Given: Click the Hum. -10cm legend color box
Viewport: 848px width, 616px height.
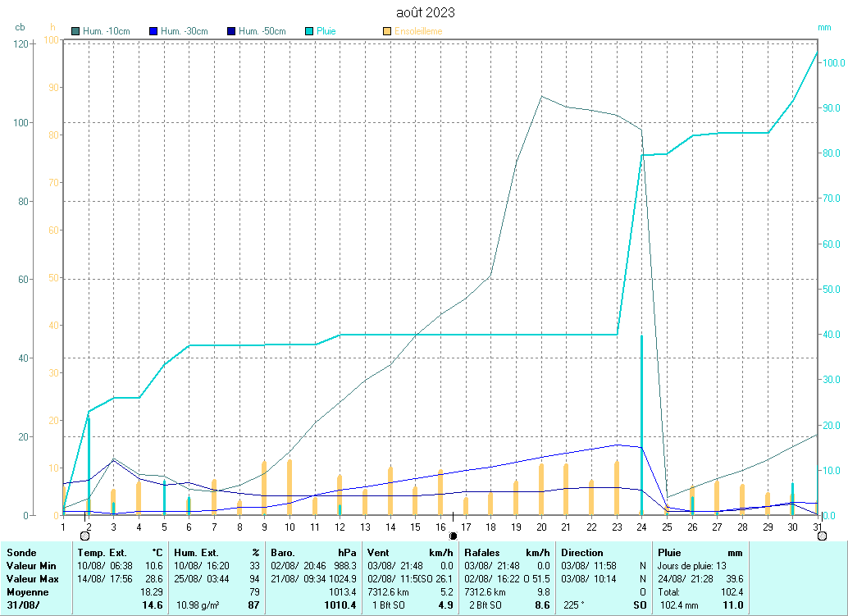Looking at the screenshot, I should click(x=76, y=32).
